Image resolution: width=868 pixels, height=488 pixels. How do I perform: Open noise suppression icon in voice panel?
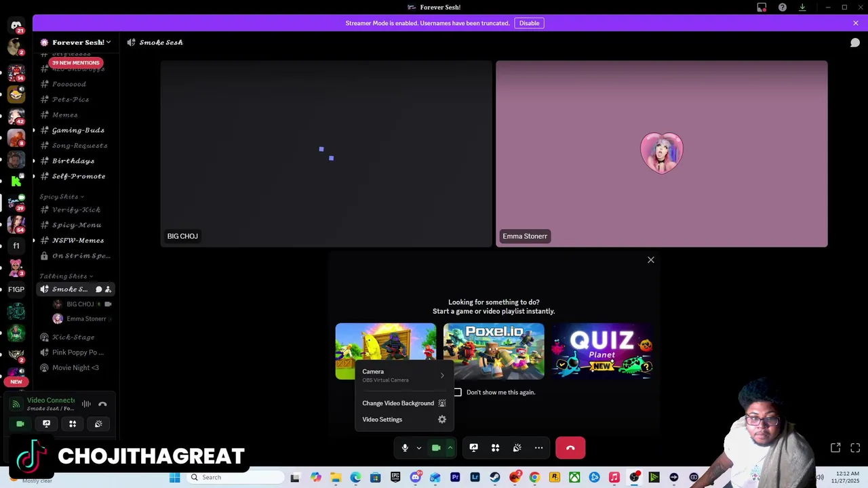[x=86, y=404]
